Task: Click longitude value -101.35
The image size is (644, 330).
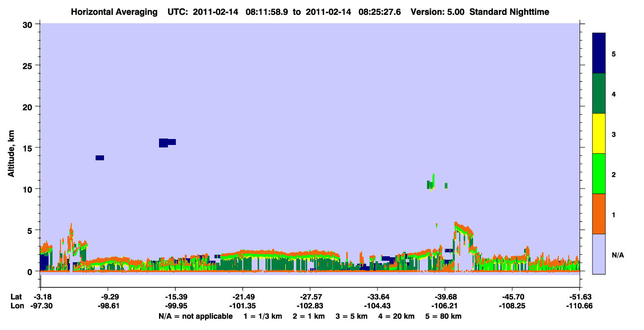Action: (242, 306)
